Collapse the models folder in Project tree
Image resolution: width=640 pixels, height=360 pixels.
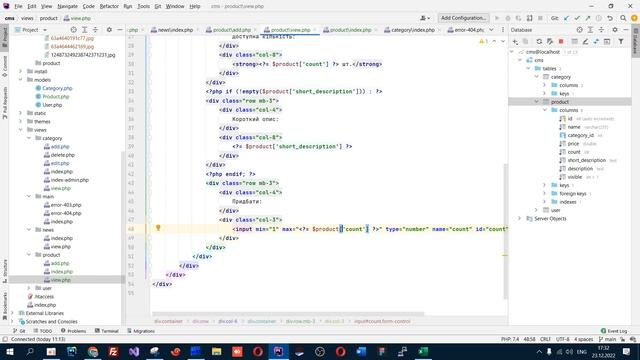pos(20,80)
